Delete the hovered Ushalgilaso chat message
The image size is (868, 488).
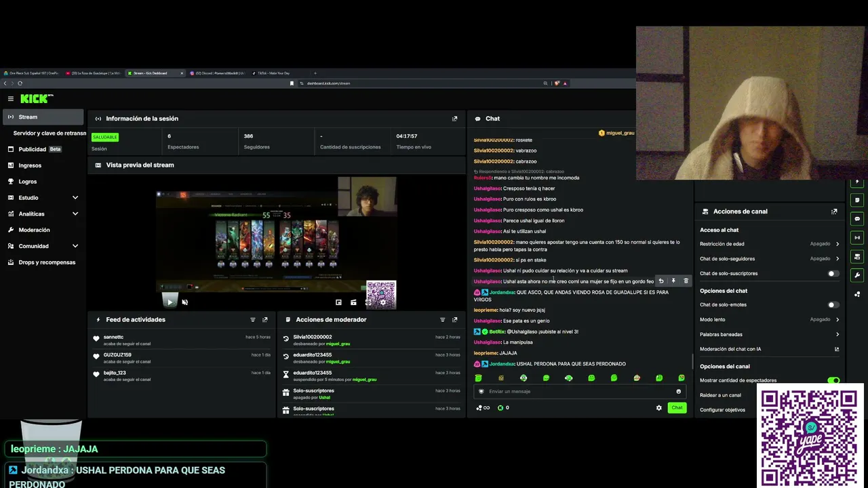686,281
